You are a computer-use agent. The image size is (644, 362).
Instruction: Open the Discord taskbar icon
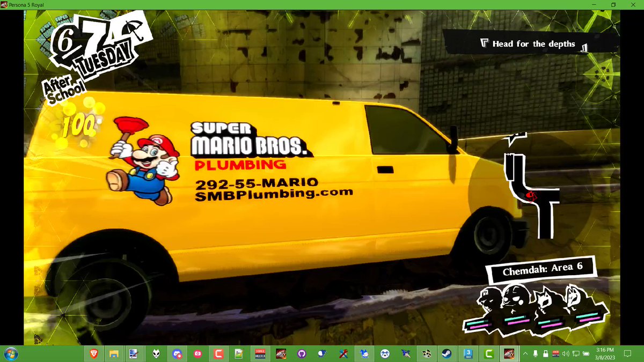176,354
